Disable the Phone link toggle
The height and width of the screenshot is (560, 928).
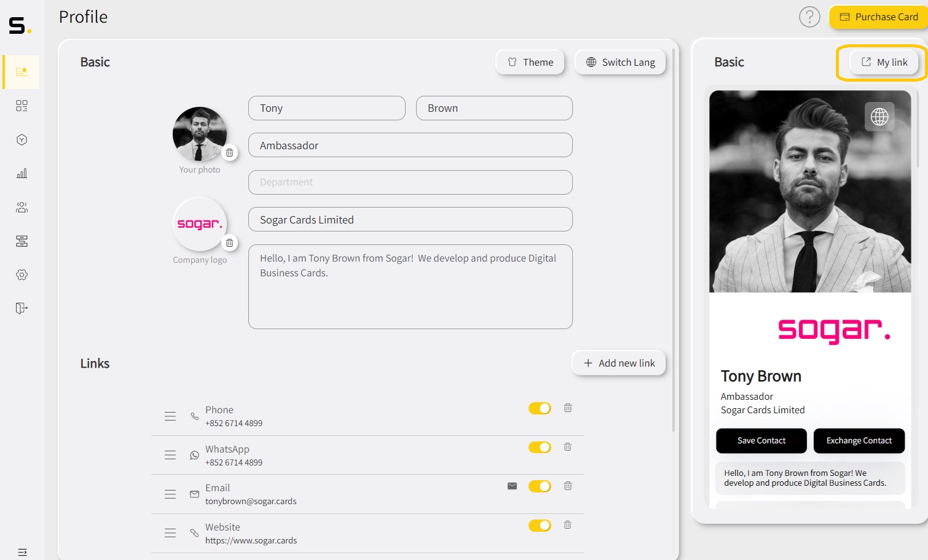[x=540, y=408]
